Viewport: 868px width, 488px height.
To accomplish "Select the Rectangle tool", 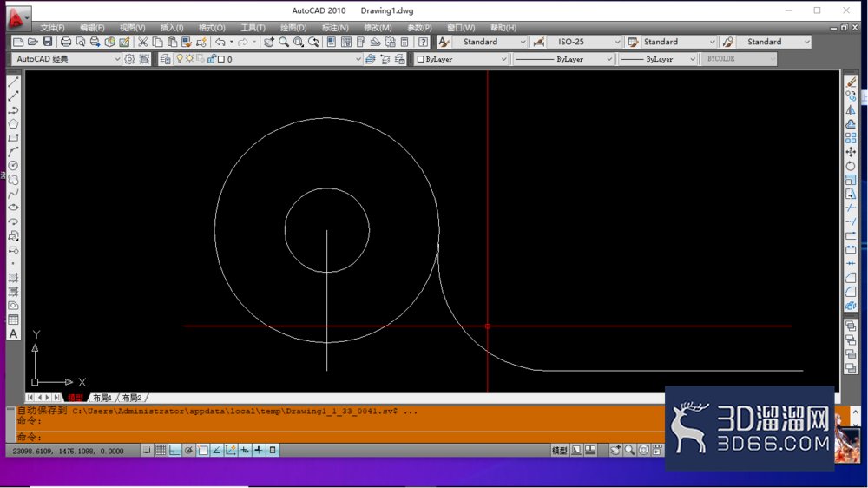I will click(x=13, y=138).
